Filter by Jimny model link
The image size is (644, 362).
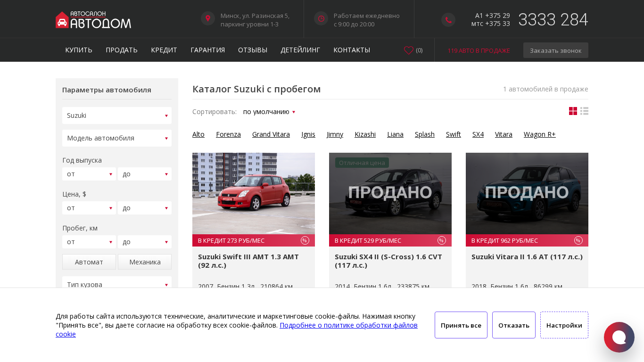coord(335,134)
